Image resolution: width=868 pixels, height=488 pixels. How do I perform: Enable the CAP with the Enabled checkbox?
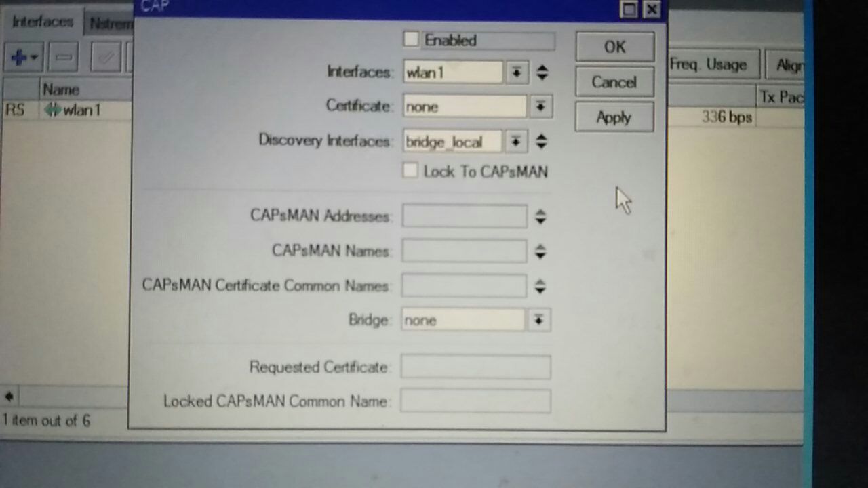[411, 39]
